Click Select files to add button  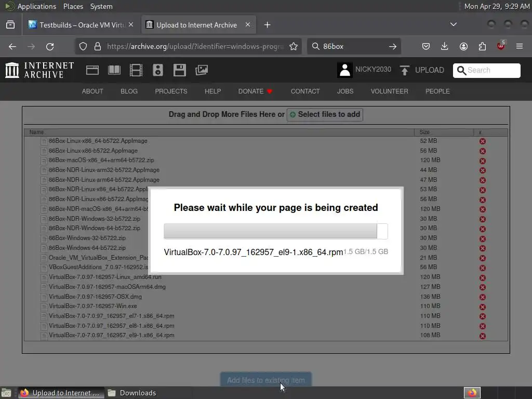point(325,115)
